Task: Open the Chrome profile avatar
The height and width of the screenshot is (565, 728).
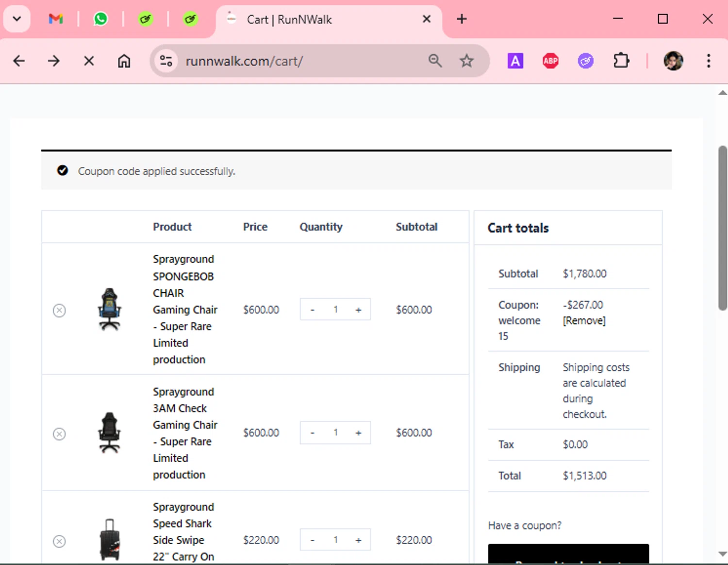Action: (x=673, y=61)
